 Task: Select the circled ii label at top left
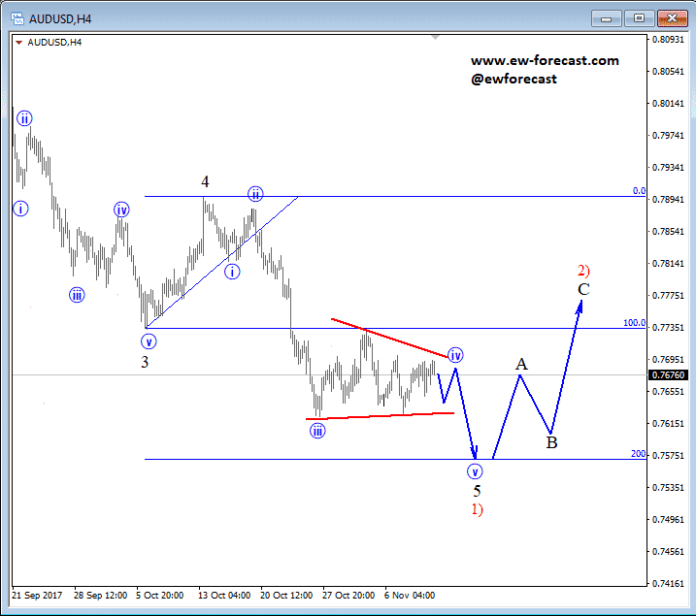click(x=24, y=118)
